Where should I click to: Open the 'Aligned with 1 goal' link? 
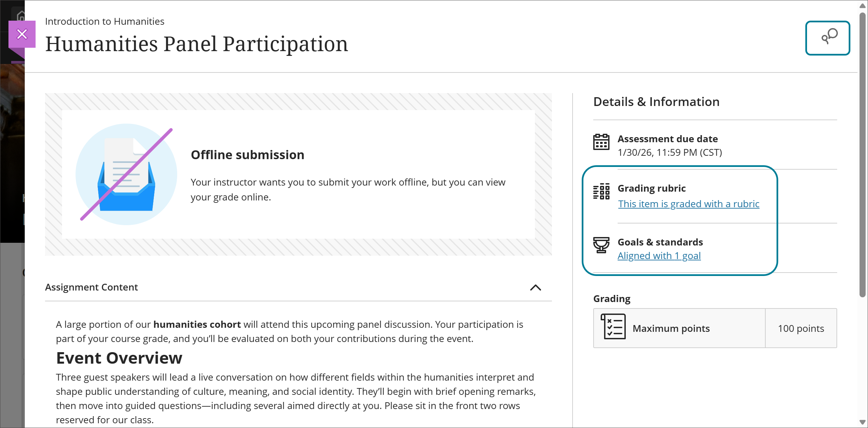[x=659, y=256]
